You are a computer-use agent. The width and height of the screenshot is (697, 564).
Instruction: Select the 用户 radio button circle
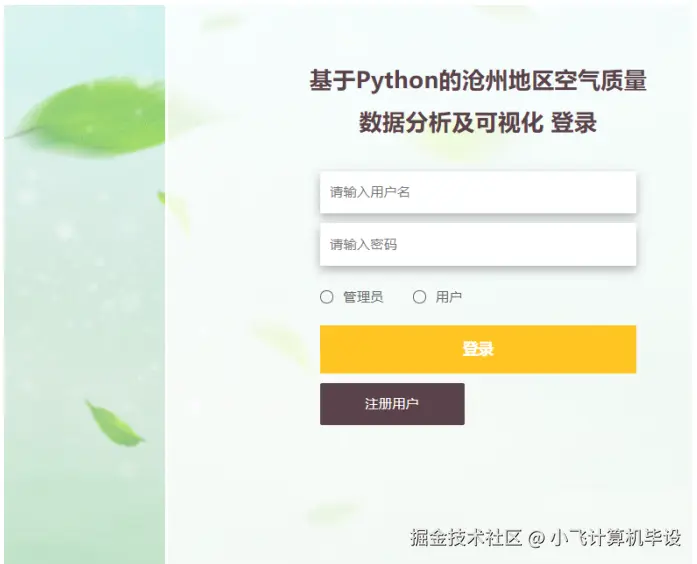point(419,297)
